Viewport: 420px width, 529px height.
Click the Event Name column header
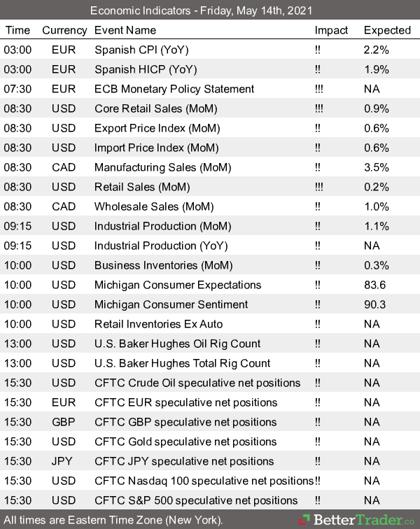coord(125,30)
